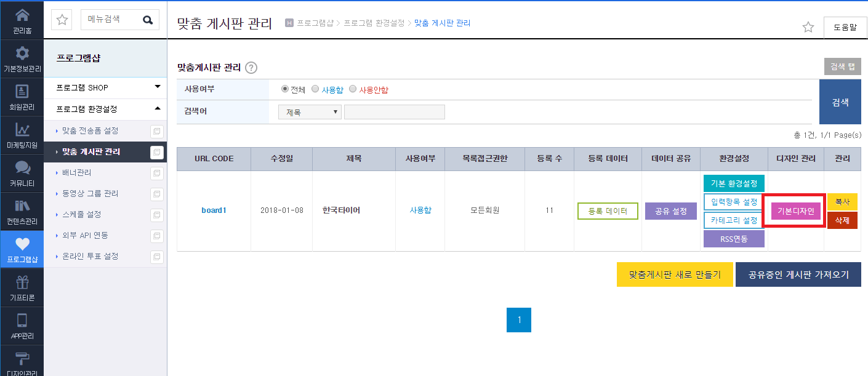
Task: Open the 관리홈 home icon
Action: pyautogui.click(x=22, y=15)
